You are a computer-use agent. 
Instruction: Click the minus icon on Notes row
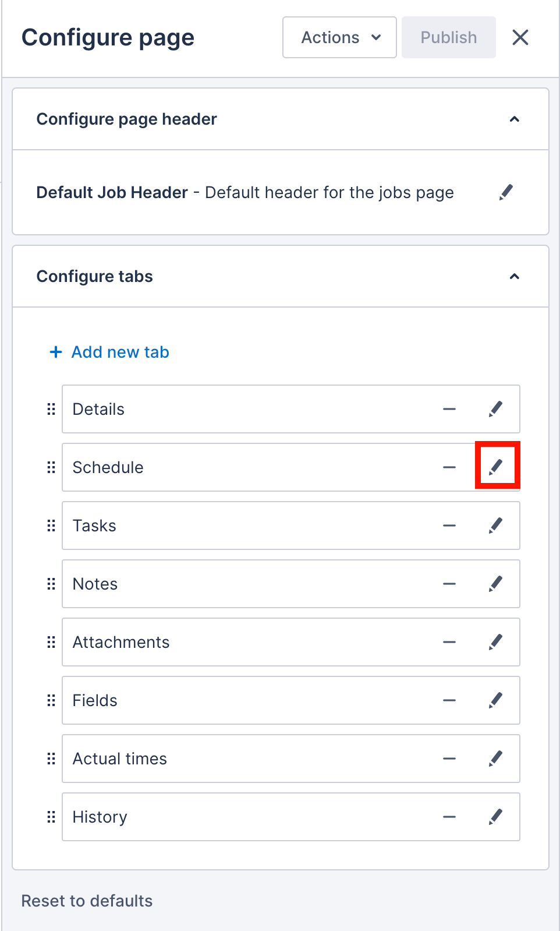[449, 584]
